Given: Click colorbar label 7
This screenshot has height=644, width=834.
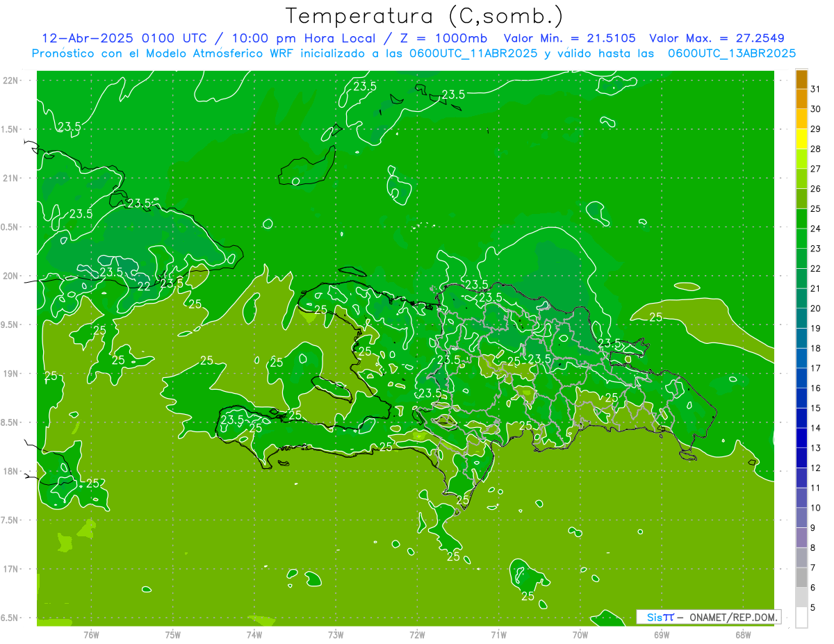Looking at the screenshot, I should point(814,568).
